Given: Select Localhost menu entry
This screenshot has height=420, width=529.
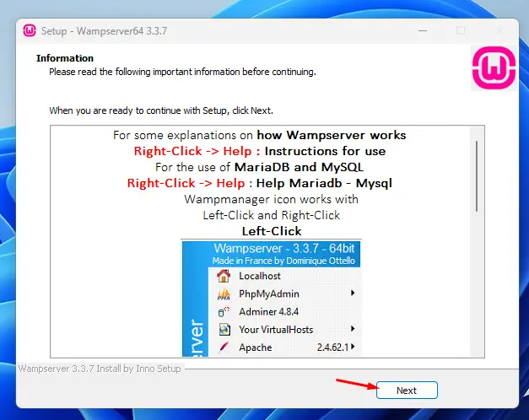Looking at the screenshot, I should tap(284, 276).
